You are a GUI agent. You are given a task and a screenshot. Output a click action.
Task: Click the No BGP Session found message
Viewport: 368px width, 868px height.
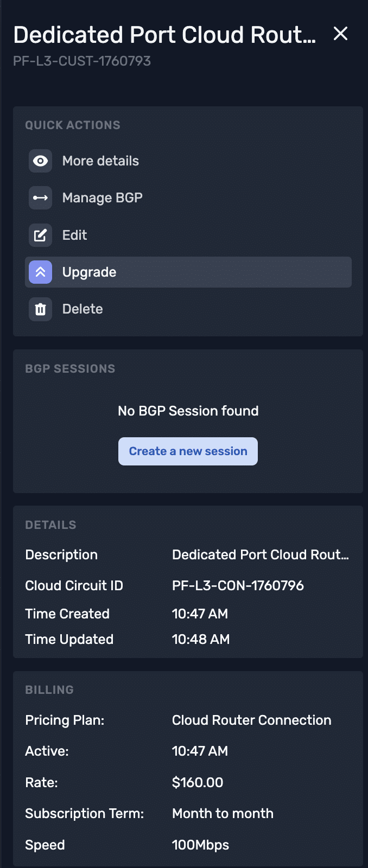pyautogui.click(x=188, y=411)
